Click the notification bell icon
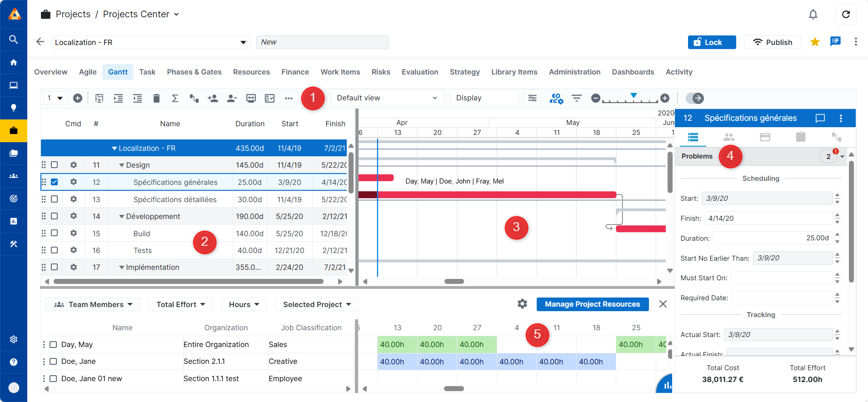This screenshot has height=402, width=868. (x=813, y=15)
